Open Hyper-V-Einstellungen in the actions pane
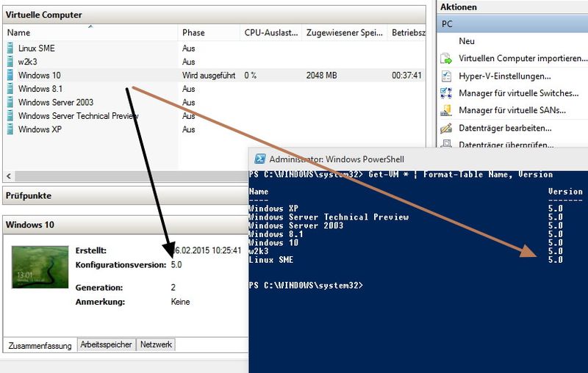 coord(505,76)
